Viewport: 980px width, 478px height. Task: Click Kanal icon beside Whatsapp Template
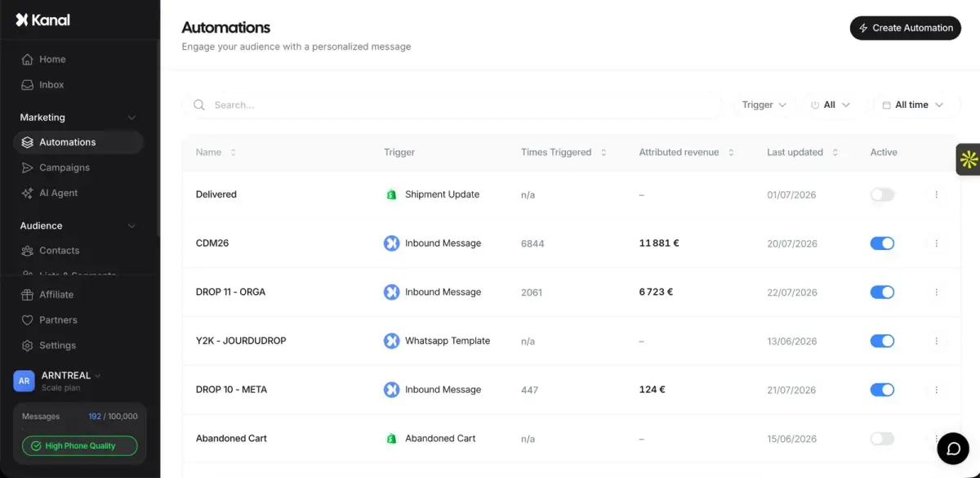point(391,341)
